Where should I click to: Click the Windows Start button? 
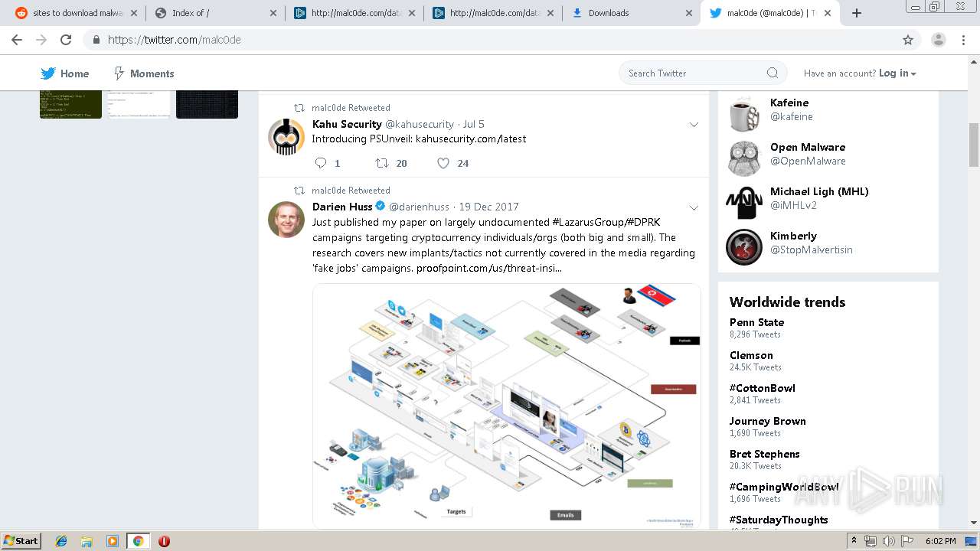(x=21, y=541)
